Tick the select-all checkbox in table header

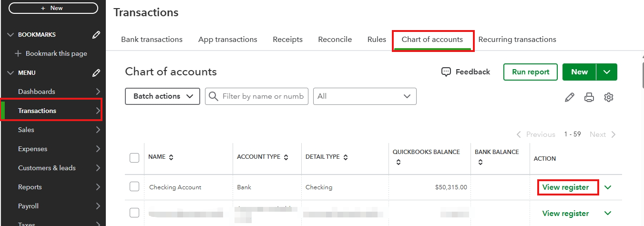pos(134,157)
